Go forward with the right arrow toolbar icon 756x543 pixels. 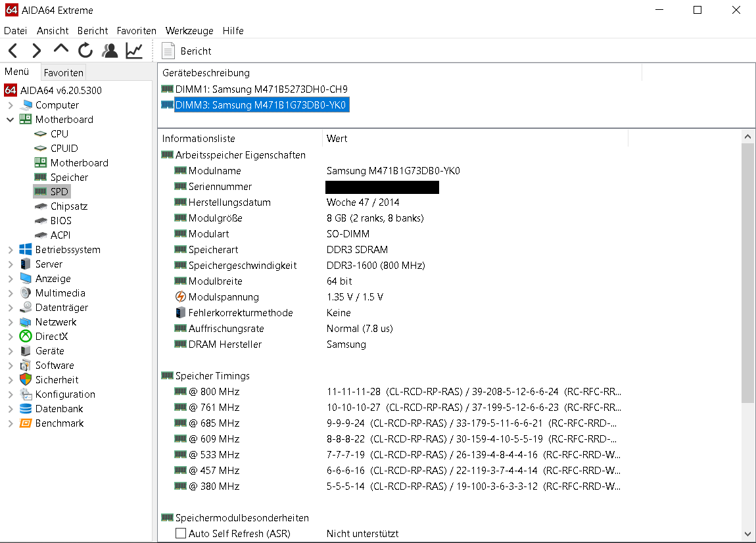coord(37,51)
